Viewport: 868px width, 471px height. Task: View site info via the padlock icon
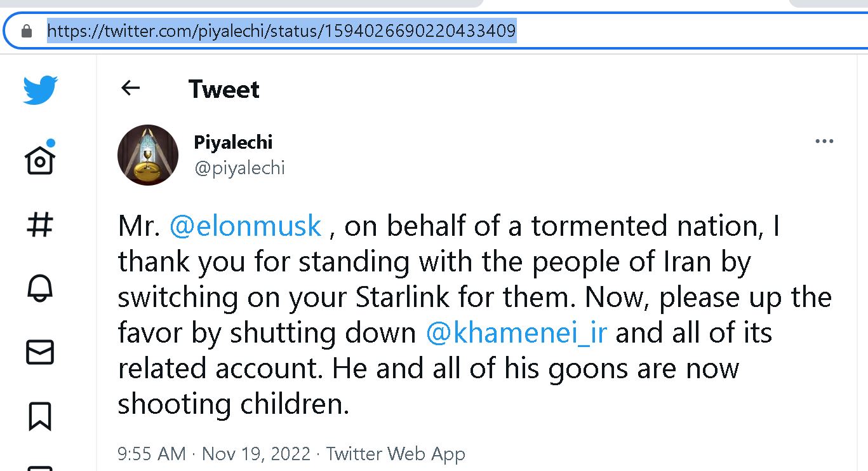(27, 31)
